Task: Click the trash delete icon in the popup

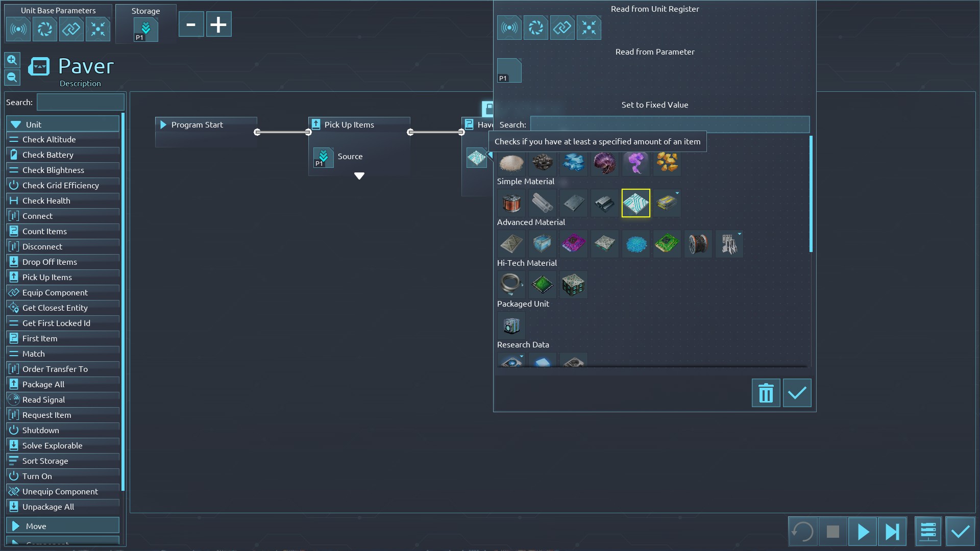Action: click(x=766, y=393)
